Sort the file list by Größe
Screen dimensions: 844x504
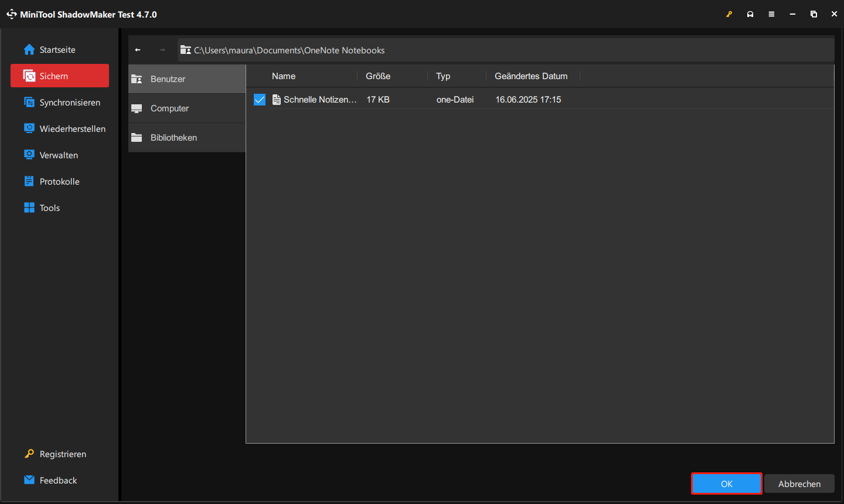click(x=378, y=76)
